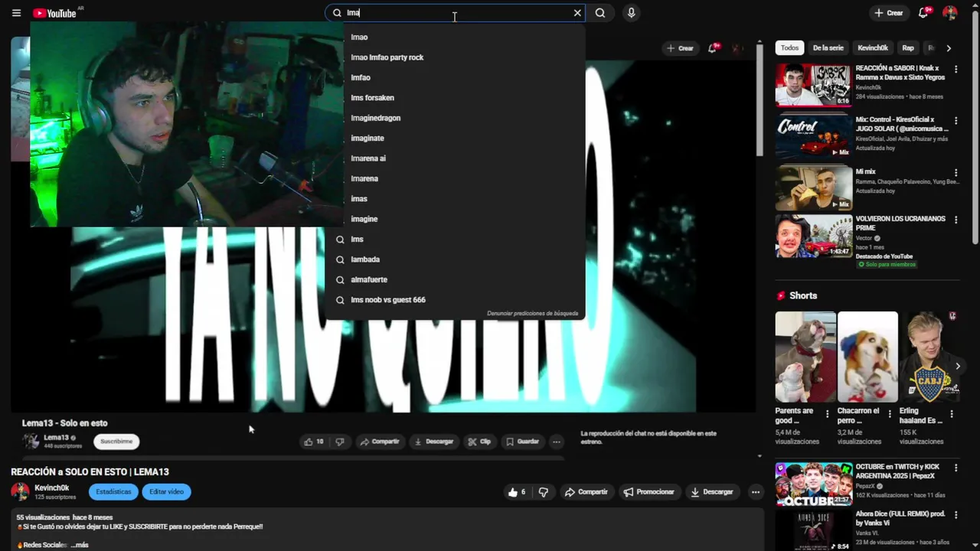Open 'OCTUBRE en TWITCH y KICK' video
Screen dimensions: 980x551
pyautogui.click(x=813, y=484)
